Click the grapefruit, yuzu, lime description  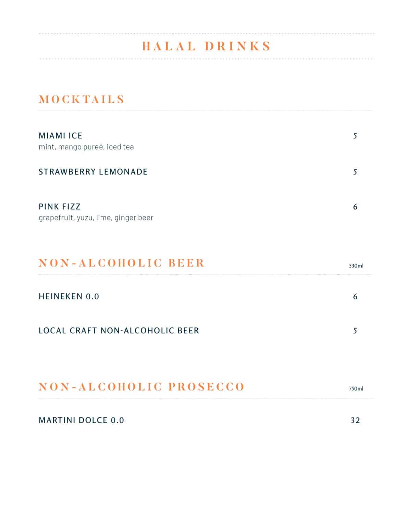(x=96, y=218)
